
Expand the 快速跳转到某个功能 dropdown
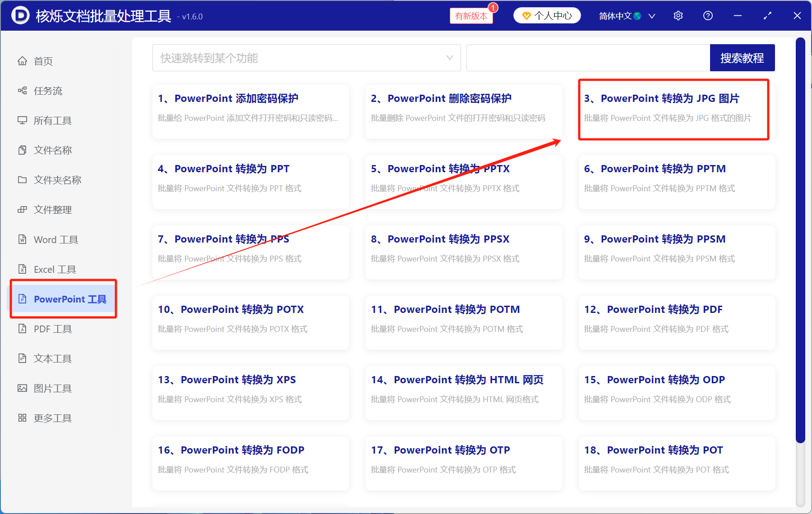coord(306,58)
